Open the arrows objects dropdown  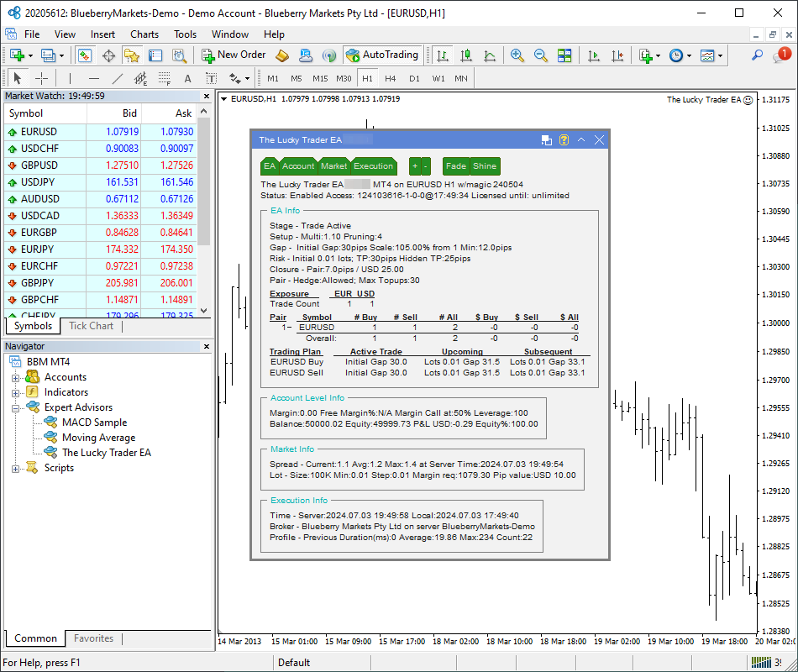(x=247, y=78)
